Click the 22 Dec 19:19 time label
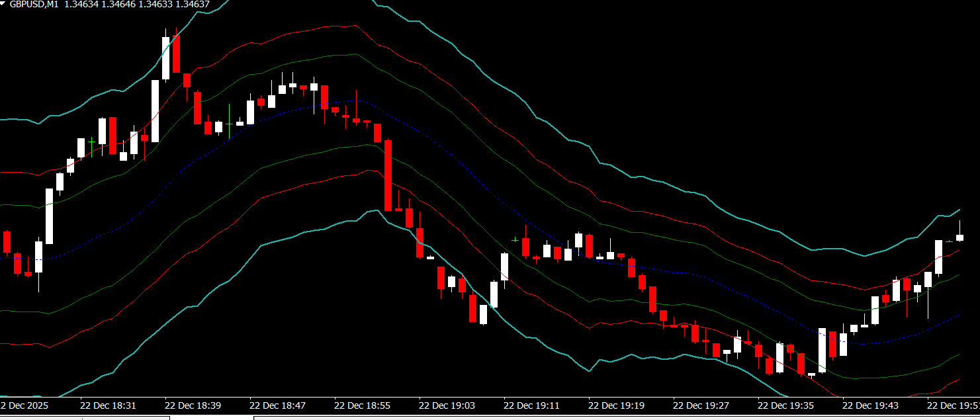Viewport: 980px width, 420px height. click(616, 405)
